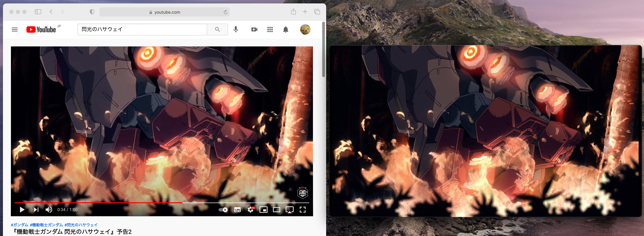Switch to theater mode
Image resolution: width=644 pixels, height=236 pixels.
pyautogui.click(x=276, y=209)
